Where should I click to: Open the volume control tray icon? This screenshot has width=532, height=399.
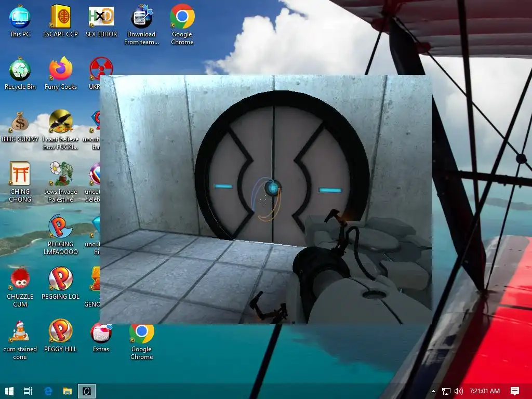click(x=458, y=391)
